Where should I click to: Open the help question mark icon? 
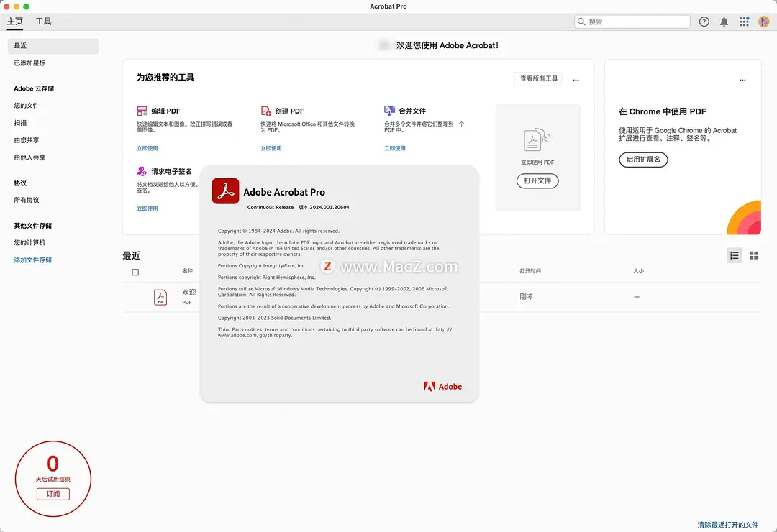coord(704,22)
